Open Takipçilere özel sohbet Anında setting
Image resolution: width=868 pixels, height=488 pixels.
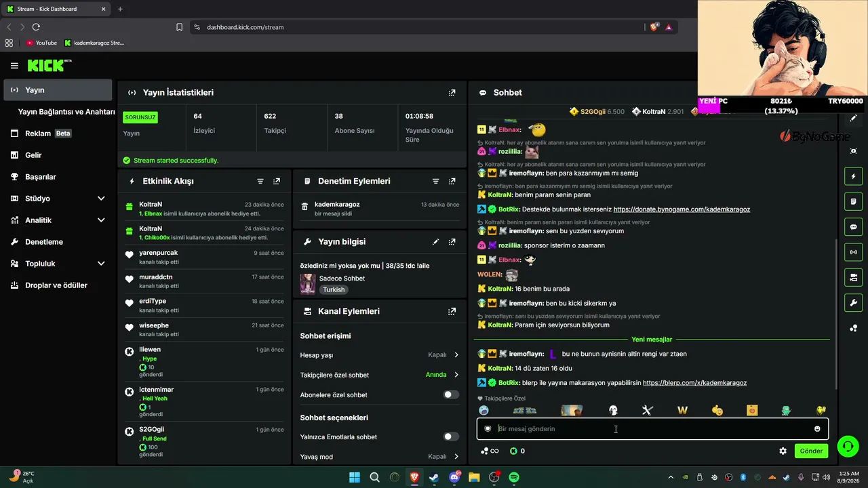442,375
